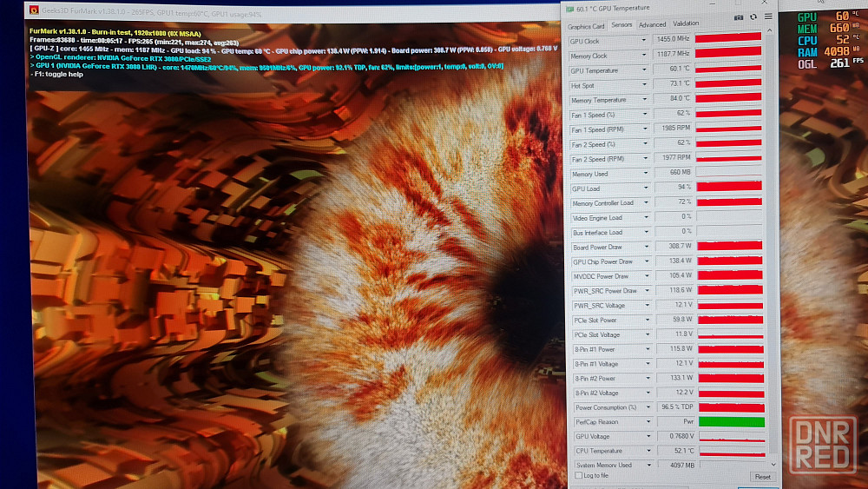Viewport: 868px width, 489px height.
Task: Click the GPU Clock red graph bar
Action: click(x=728, y=37)
